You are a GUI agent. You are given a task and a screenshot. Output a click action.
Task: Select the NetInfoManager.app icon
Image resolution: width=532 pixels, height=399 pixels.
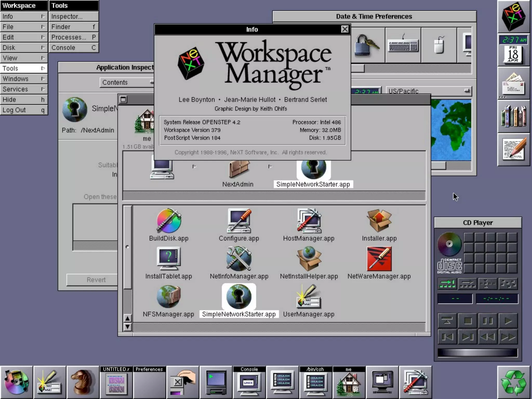click(239, 259)
